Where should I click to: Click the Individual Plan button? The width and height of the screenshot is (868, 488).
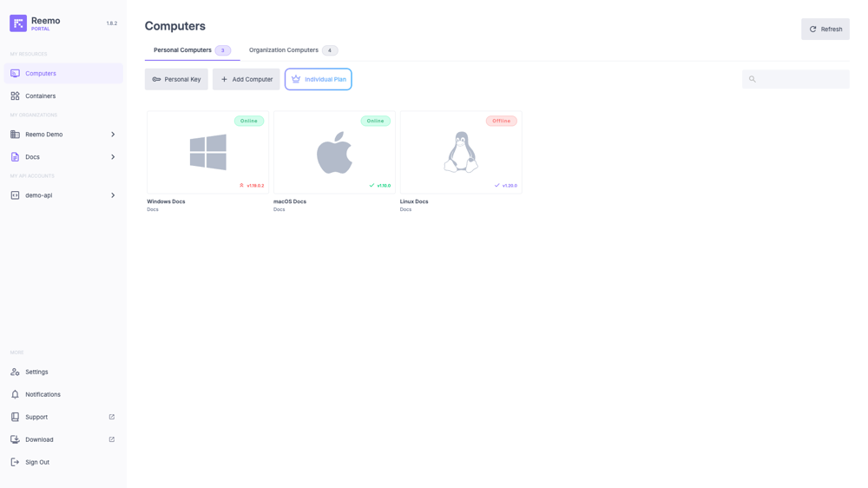[319, 79]
